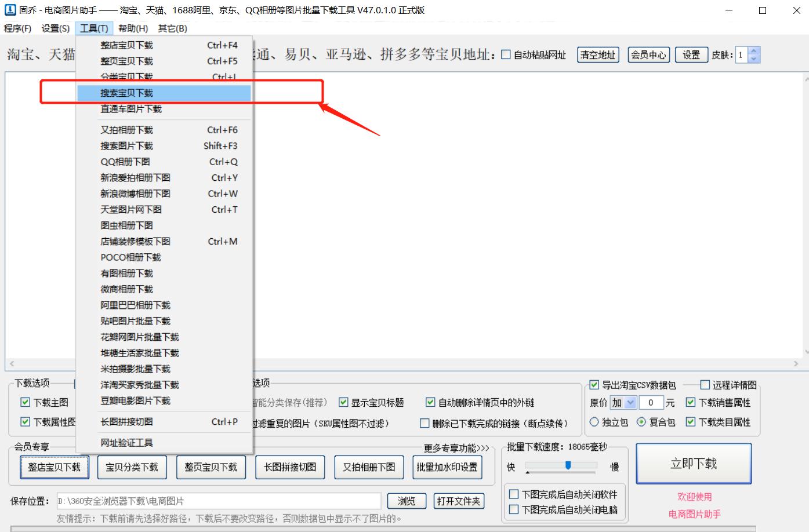Open the saved folder via 打开文件夹
Screen dimensions: 809x532
click(459, 501)
